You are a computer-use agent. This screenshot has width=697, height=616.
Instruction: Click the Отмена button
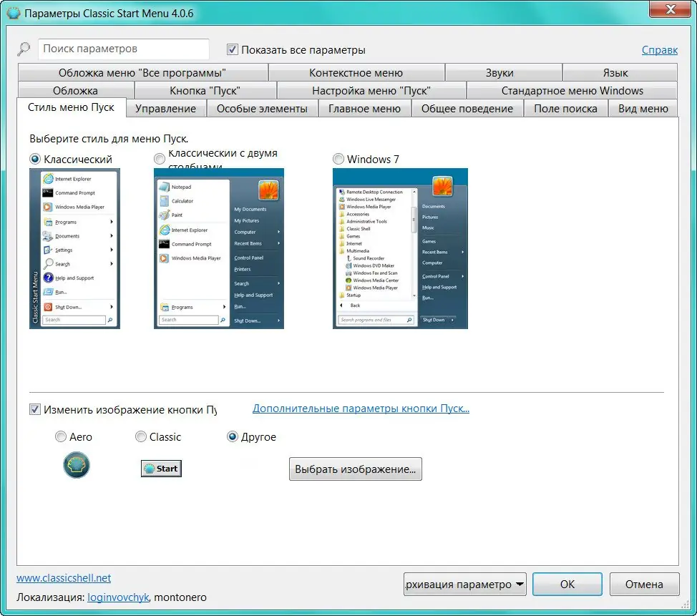(x=644, y=584)
